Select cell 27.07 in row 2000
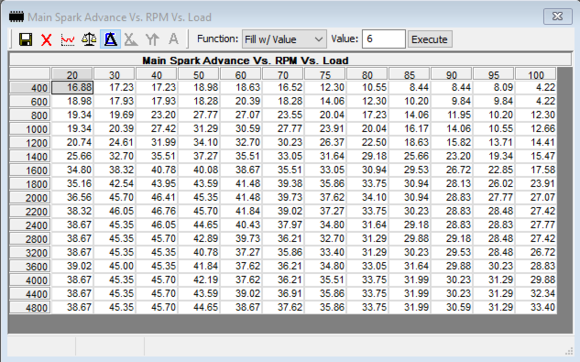580x362 pixels. [536, 197]
